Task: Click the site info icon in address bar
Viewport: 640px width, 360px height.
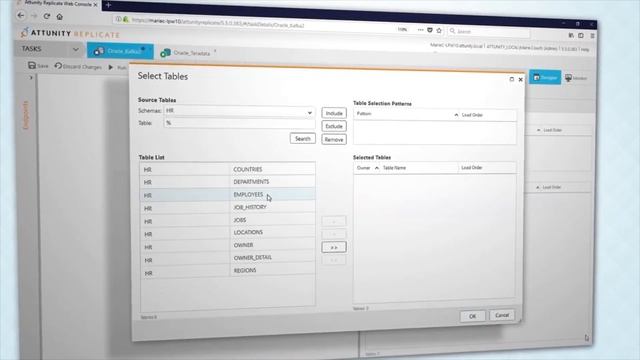Action: click(118, 19)
